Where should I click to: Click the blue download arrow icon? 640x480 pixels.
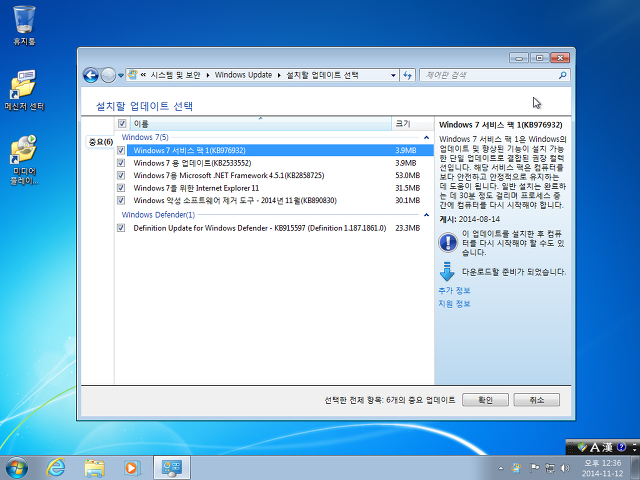(447, 271)
